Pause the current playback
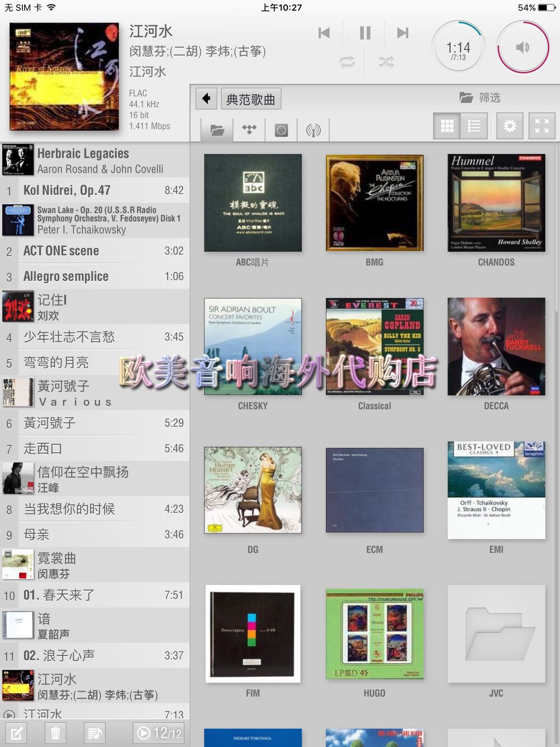560x747 pixels. pyautogui.click(x=365, y=33)
